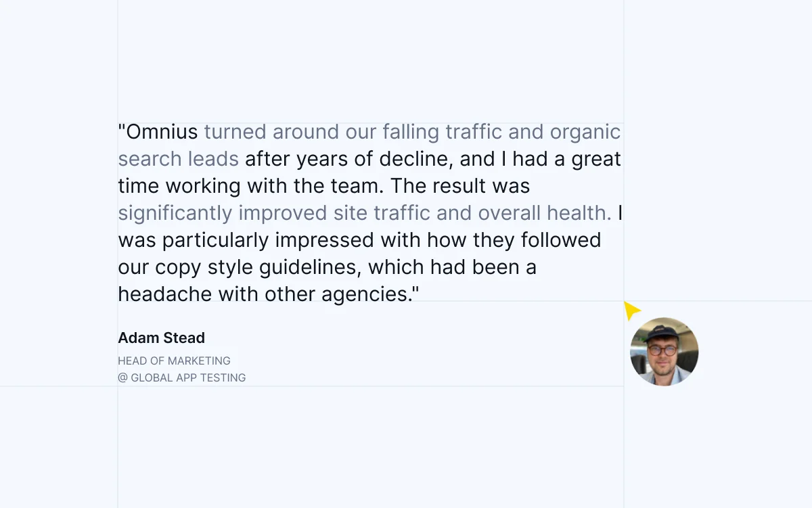This screenshot has width=812, height=508.
Task: Click the highlighted 'significantly improved site traffic' text
Action: pos(274,213)
